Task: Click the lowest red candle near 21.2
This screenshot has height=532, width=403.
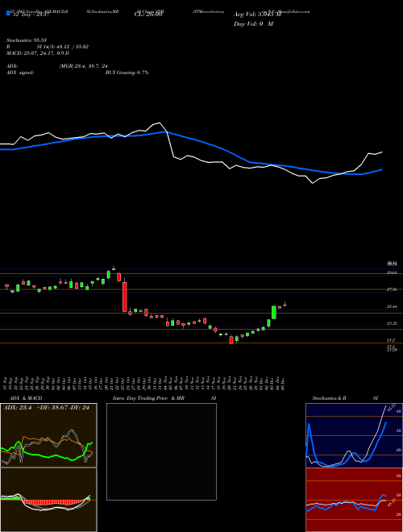Action: (231, 340)
